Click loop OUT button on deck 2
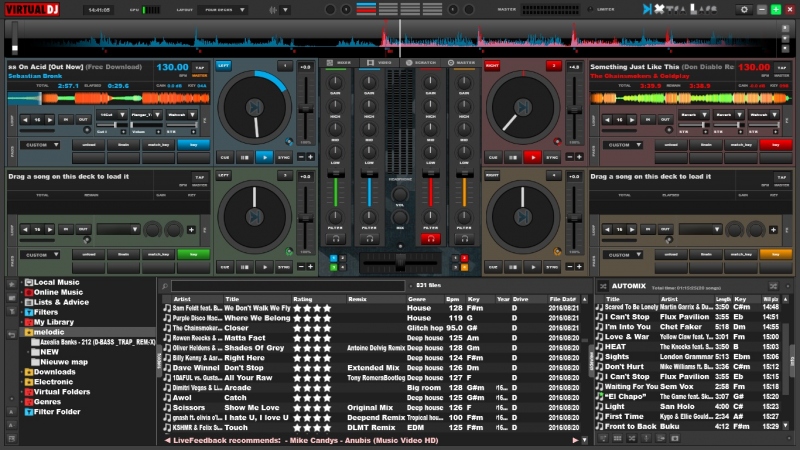The image size is (800, 450). [665, 119]
